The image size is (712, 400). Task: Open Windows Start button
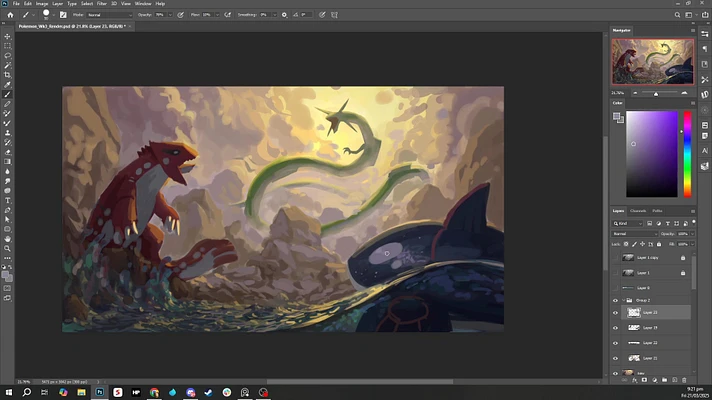[x=9, y=392]
